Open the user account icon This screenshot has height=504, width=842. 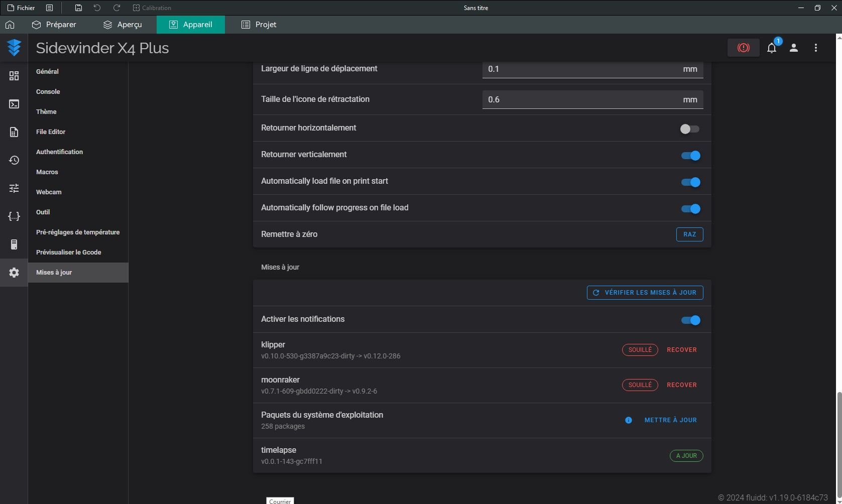pyautogui.click(x=793, y=48)
